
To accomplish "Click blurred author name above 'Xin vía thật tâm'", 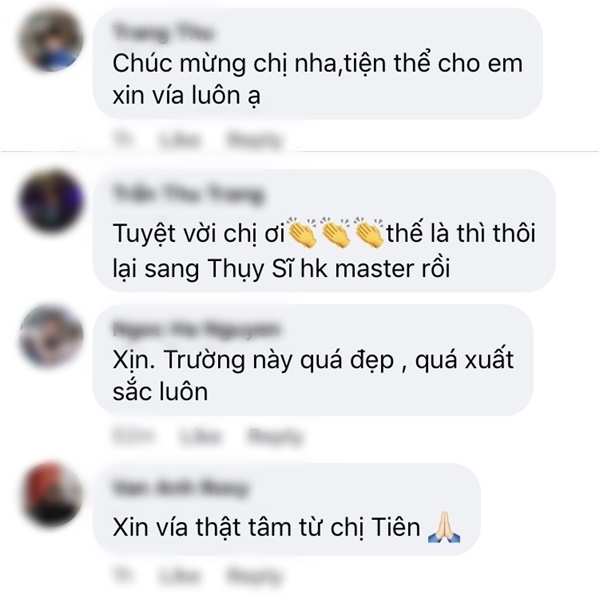I will pyautogui.click(x=181, y=488).
